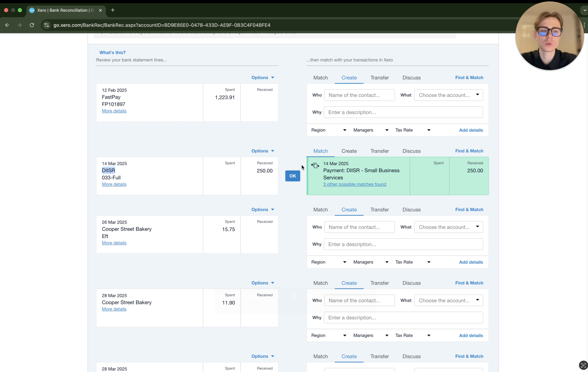588x372 pixels.
Task: Open a new browser tab with plus icon
Action: pos(113,10)
